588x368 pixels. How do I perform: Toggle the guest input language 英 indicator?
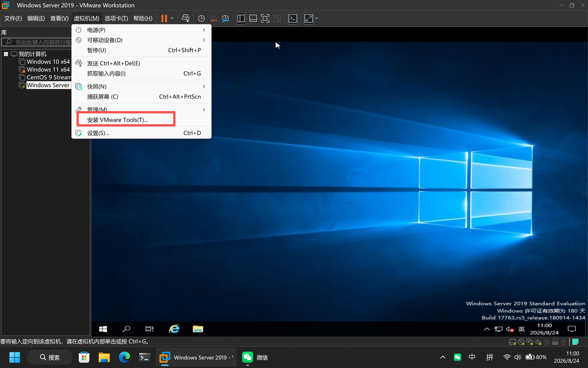(x=521, y=329)
